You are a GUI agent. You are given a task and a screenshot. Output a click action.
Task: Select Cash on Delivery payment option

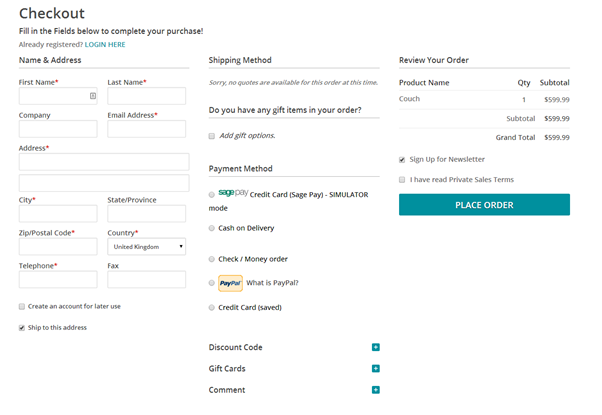point(212,228)
